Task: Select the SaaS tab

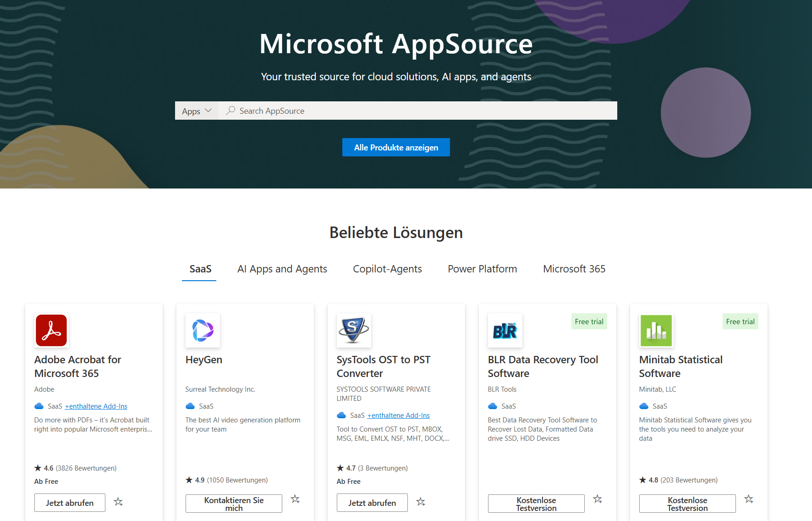Action: [200, 269]
